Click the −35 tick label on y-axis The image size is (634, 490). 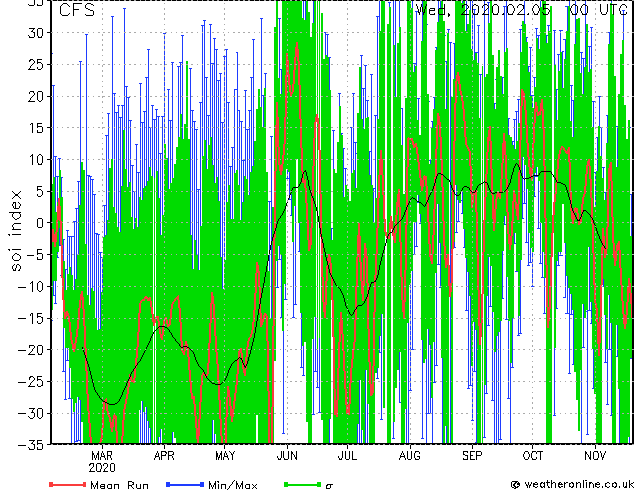(x=31, y=445)
